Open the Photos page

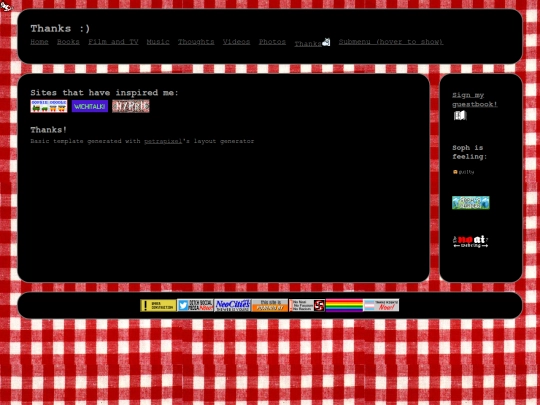click(x=272, y=42)
